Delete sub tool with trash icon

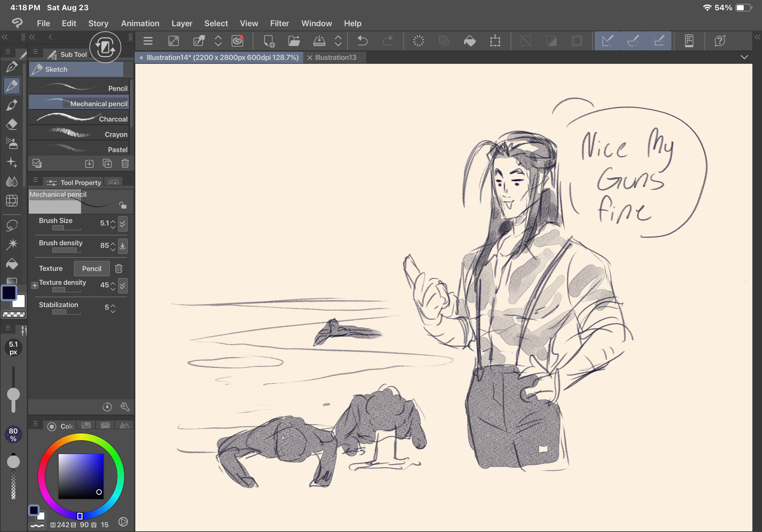(x=125, y=163)
